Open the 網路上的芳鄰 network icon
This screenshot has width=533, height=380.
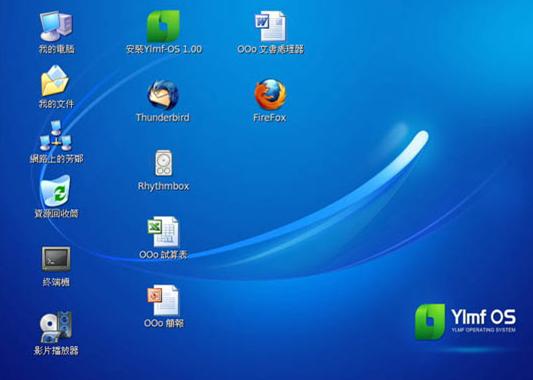[x=56, y=136]
